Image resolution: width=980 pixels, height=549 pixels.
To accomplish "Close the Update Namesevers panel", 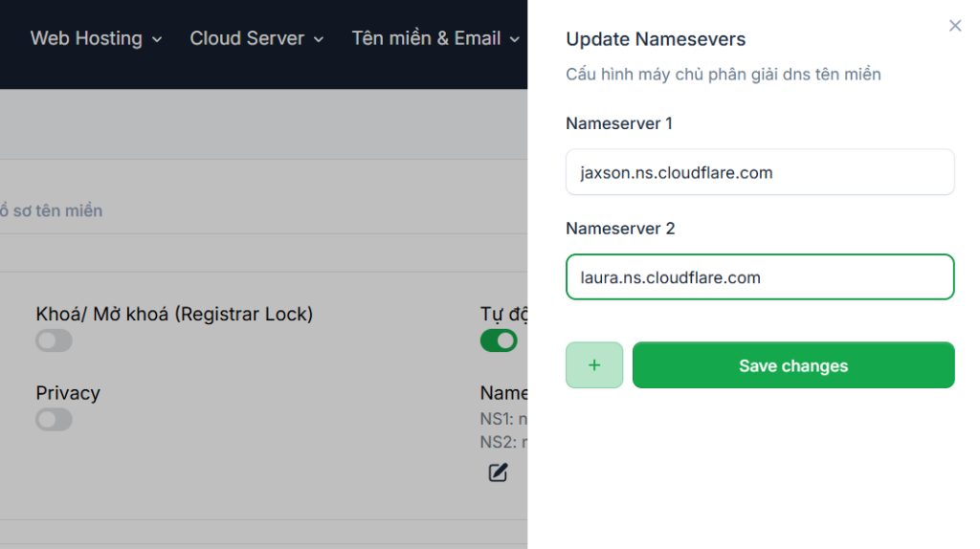I will coord(954,26).
